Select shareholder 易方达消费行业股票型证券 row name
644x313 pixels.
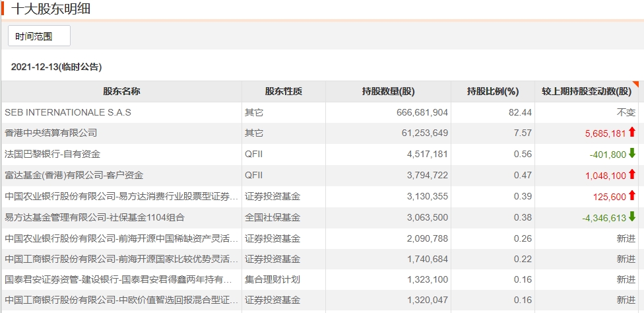(x=121, y=197)
